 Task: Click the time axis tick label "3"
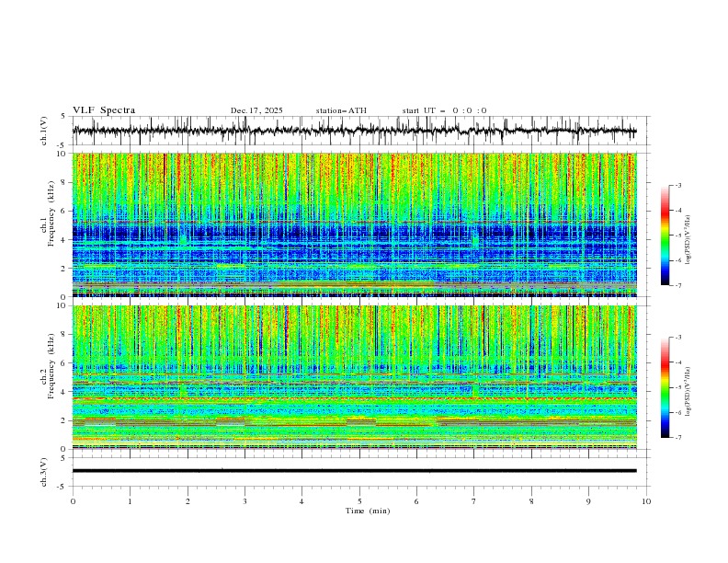coord(245,501)
